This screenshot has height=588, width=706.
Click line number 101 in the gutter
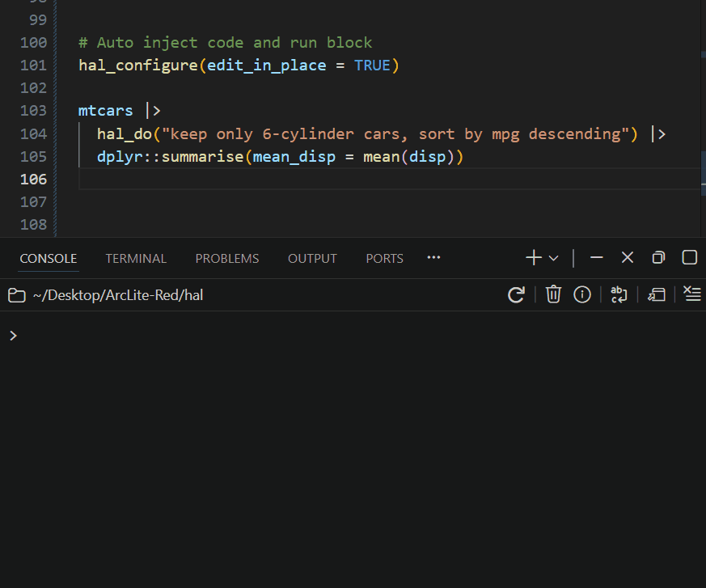[33, 66]
